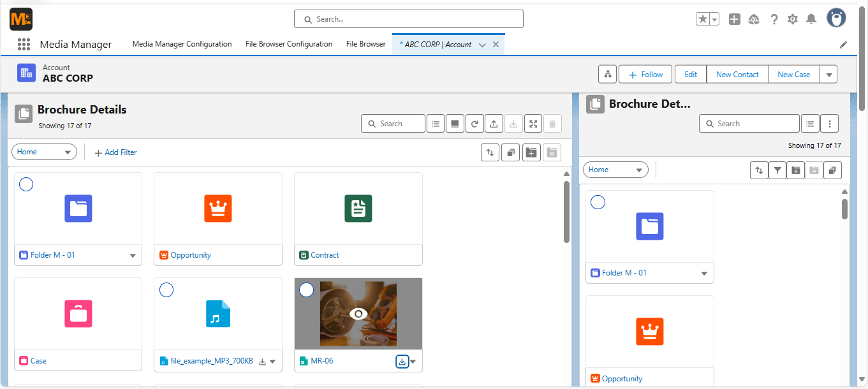Expand Folder M - 01 actions in left panel
Viewport: 868px width, 389px height.
pos(133,256)
